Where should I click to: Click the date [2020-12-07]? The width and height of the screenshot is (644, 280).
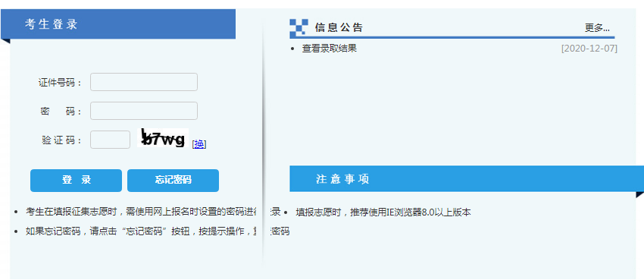[x=589, y=49]
